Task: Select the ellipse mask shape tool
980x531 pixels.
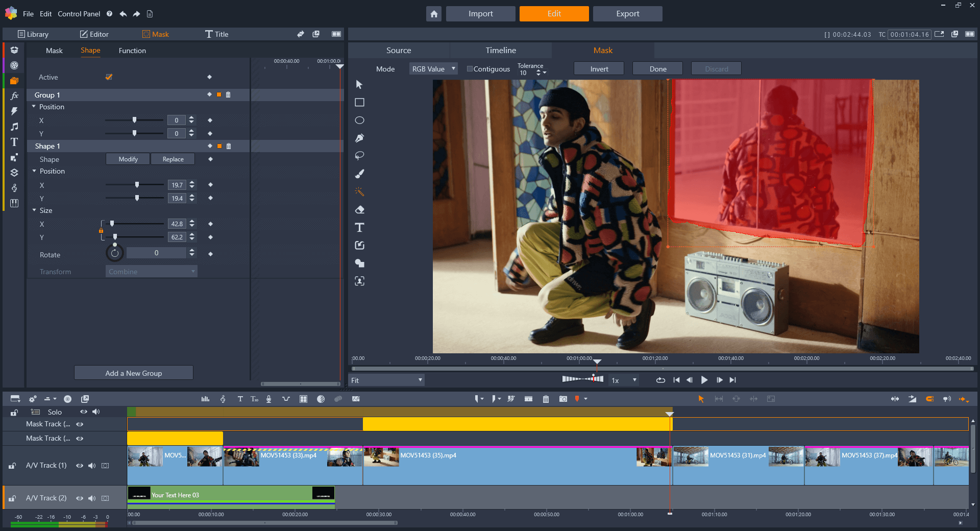Action: tap(359, 120)
